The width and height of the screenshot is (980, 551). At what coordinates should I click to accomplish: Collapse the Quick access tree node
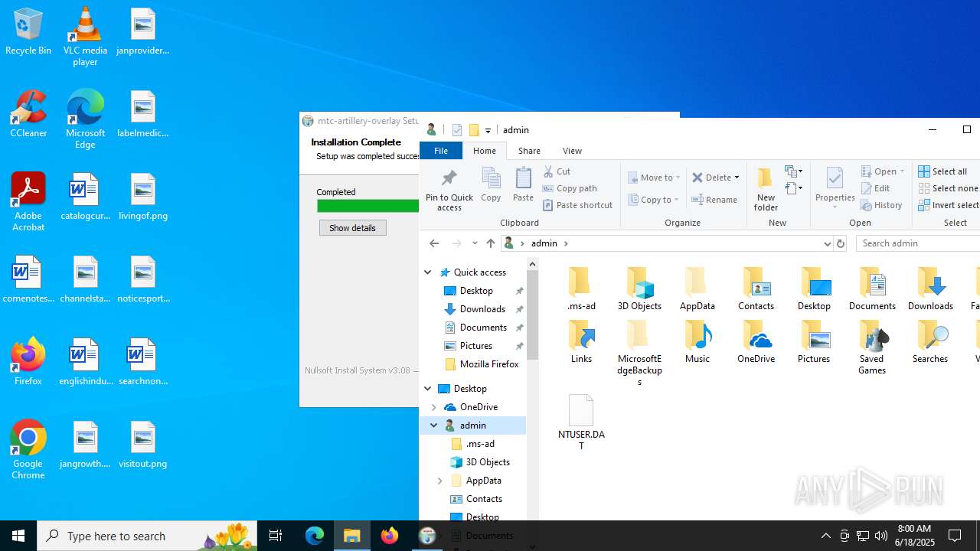point(428,272)
